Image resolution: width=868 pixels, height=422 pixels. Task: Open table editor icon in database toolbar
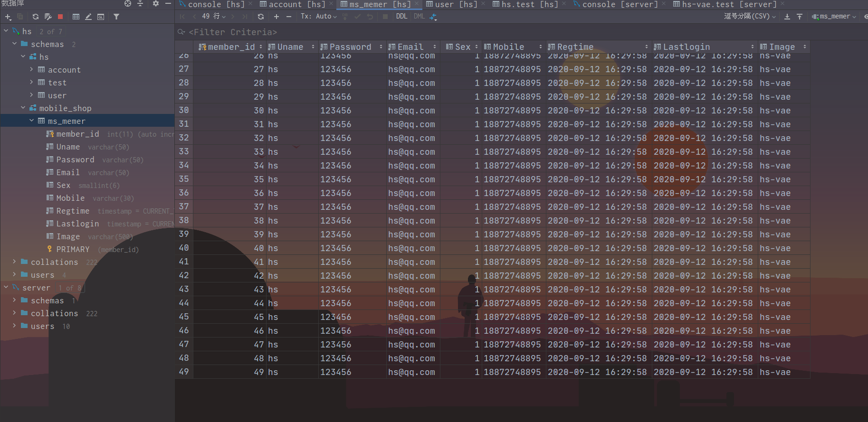click(x=76, y=17)
